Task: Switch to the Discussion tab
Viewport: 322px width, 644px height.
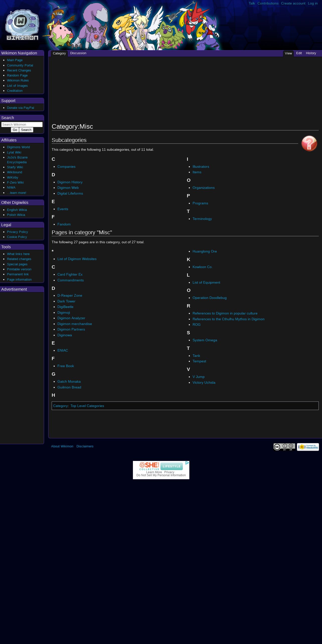Action: point(78,53)
